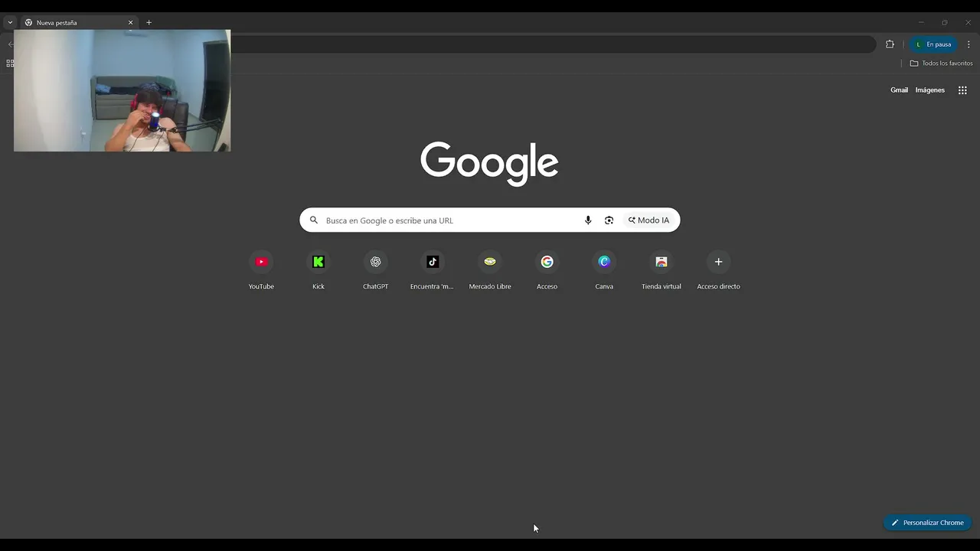Image resolution: width=980 pixels, height=551 pixels.
Task: Expand the tab search dropdown arrow
Action: click(9, 23)
